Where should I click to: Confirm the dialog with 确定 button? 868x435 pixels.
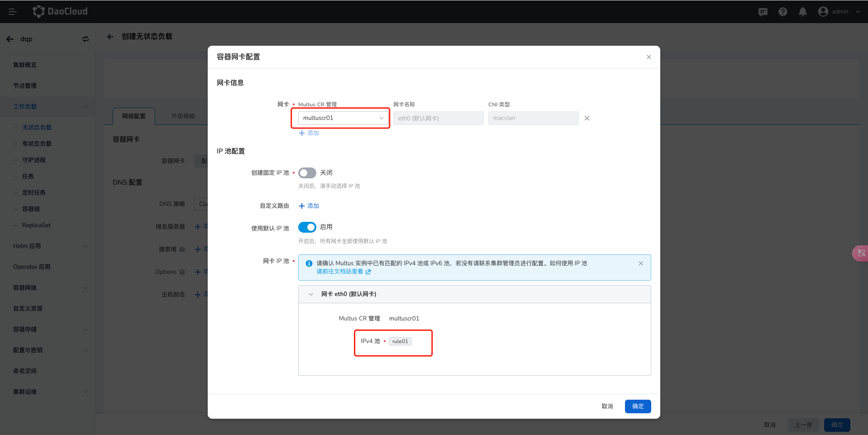(638, 406)
